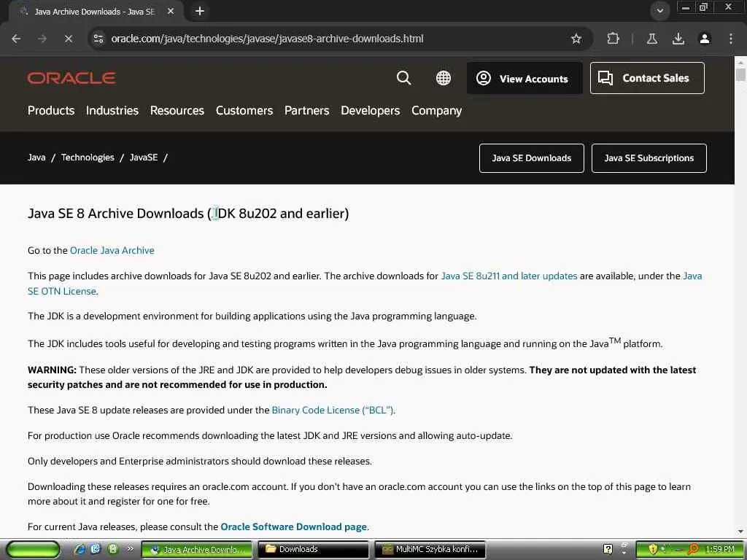Switch to MultiMC Szybka konfi... taskbar button

coord(430,550)
